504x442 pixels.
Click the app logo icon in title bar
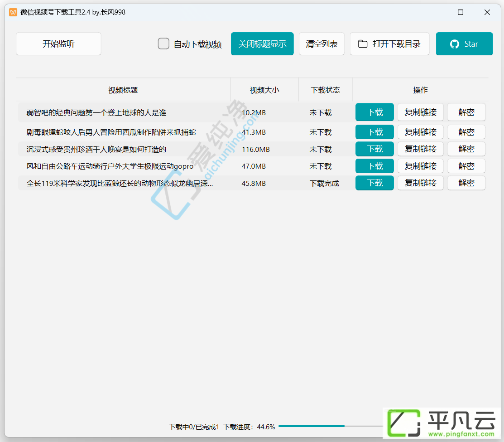13,12
